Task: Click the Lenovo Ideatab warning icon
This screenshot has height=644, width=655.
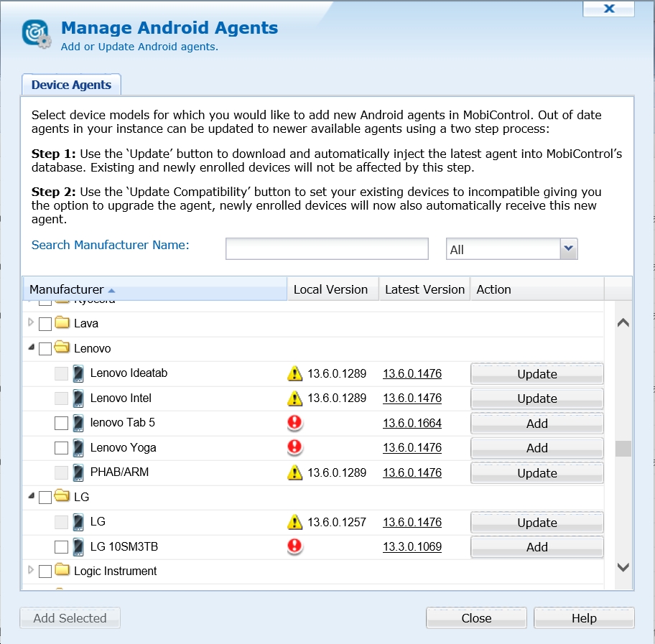Action: coord(294,373)
